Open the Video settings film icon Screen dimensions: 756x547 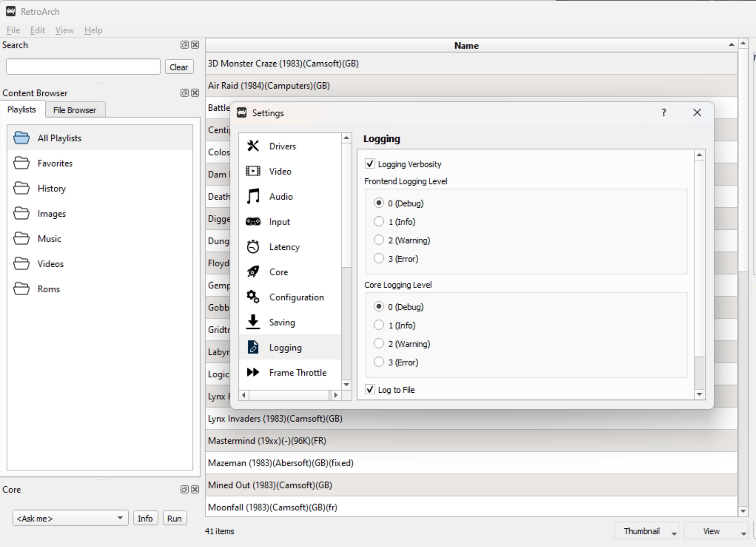pos(253,171)
